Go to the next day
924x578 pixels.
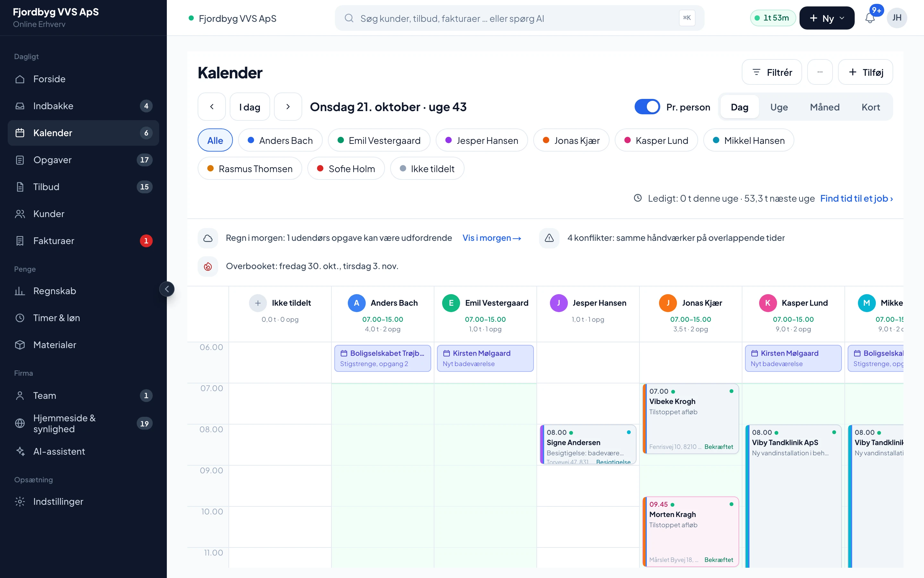pyautogui.click(x=288, y=107)
